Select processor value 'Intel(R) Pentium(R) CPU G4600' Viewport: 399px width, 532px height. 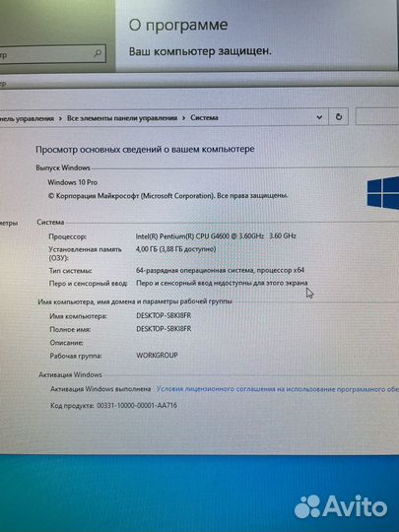pyautogui.click(x=216, y=235)
